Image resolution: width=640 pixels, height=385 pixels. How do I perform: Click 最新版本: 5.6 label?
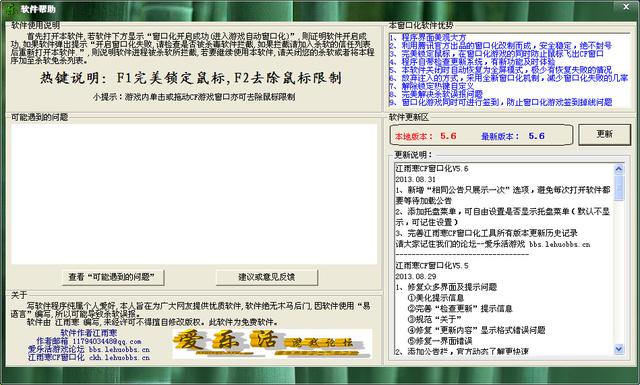pyautogui.click(x=513, y=136)
